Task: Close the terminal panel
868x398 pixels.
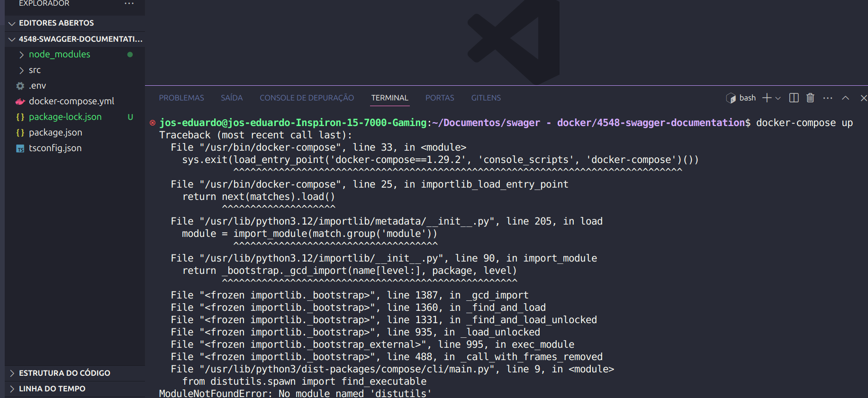Action: 864,98
